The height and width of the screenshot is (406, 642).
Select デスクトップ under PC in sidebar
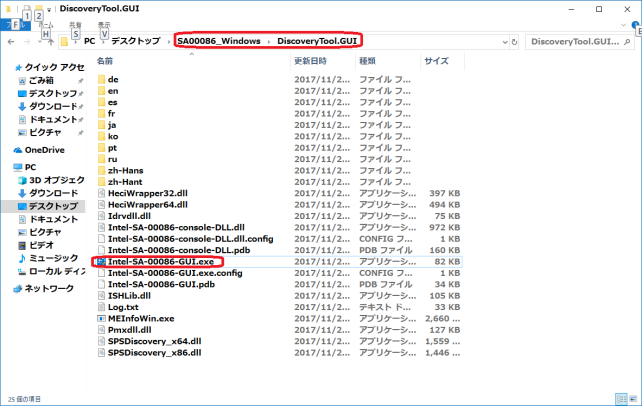(53, 206)
